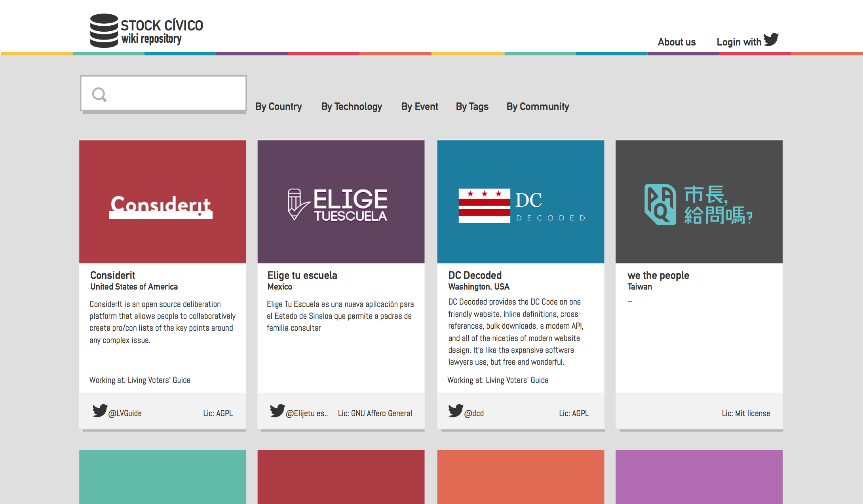Select the teal colored card in the bottom row
Viewport: 863px width, 504px height.
(163, 477)
